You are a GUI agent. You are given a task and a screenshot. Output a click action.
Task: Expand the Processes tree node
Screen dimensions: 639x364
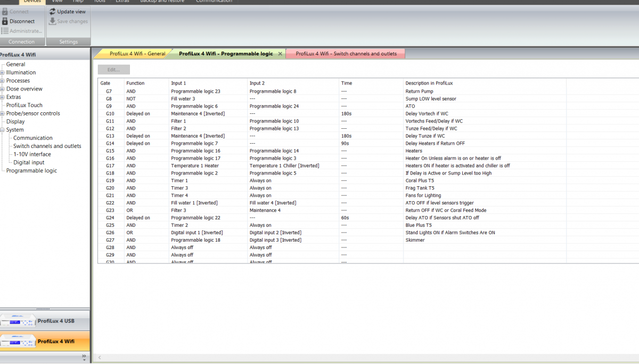3,81
